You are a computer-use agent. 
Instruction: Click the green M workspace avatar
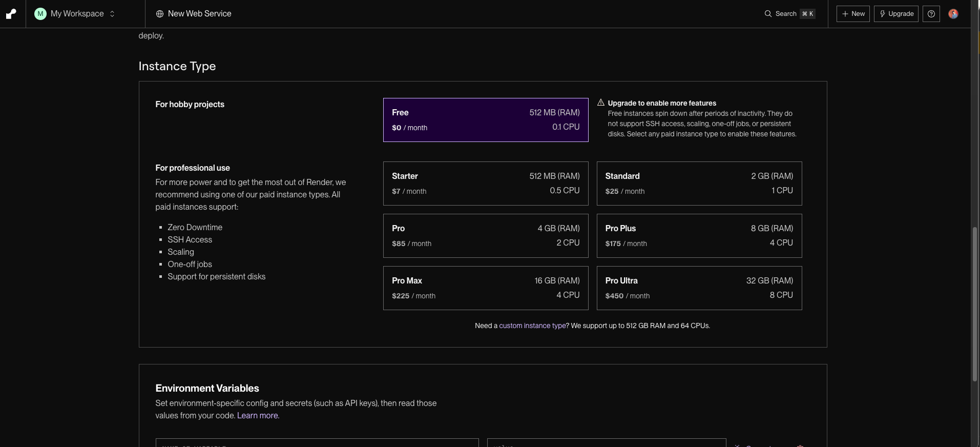click(x=40, y=14)
